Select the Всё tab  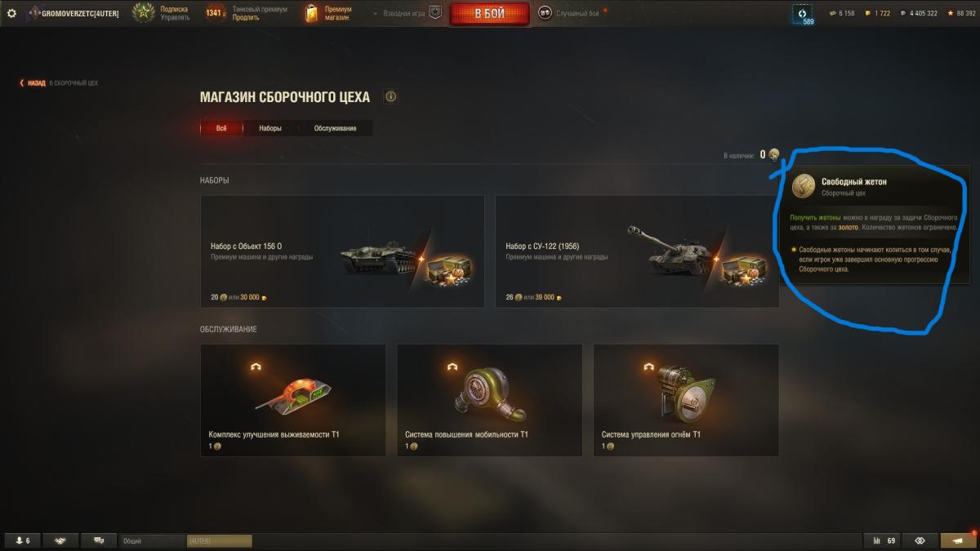[221, 129]
